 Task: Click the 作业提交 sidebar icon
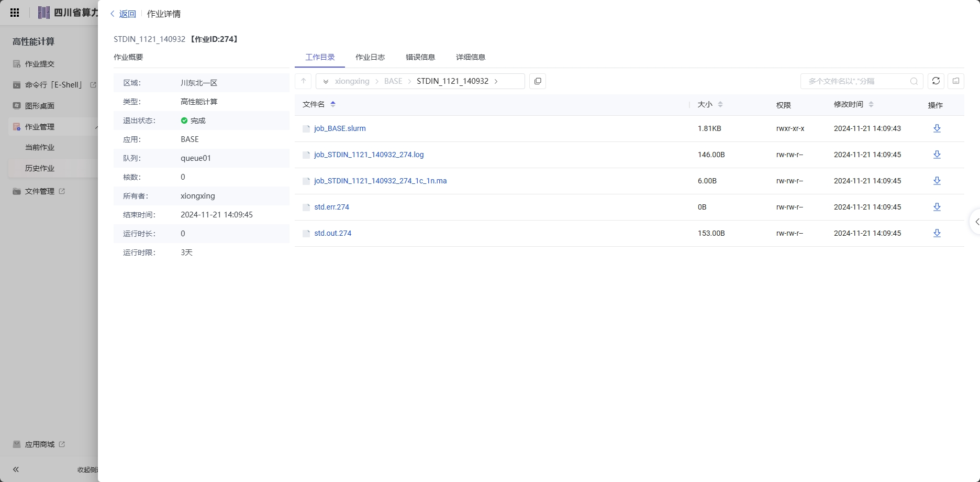coord(17,64)
